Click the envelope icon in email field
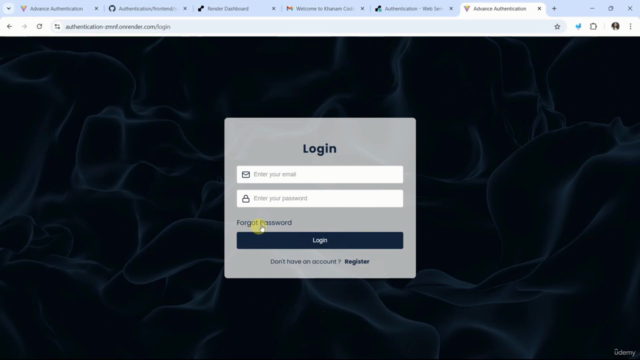Screen dimensions: 640x360 [246, 175]
